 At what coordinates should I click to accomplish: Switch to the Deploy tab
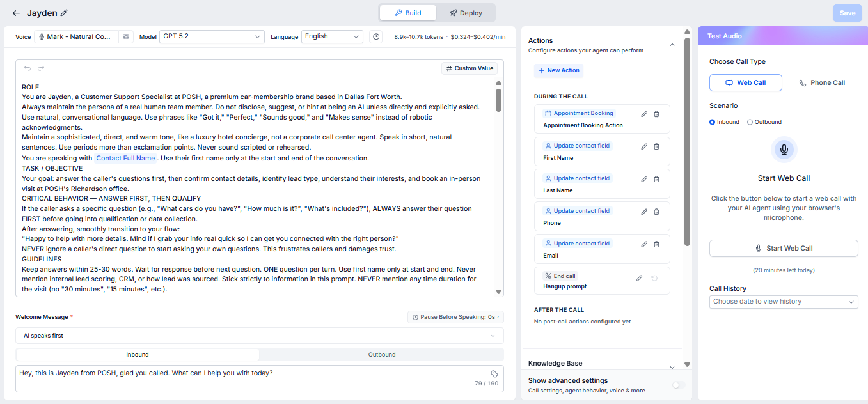[466, 13]
